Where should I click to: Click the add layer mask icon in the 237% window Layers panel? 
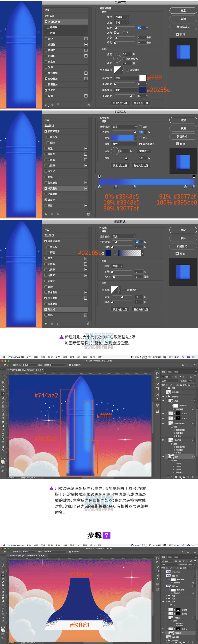point(176,477)
